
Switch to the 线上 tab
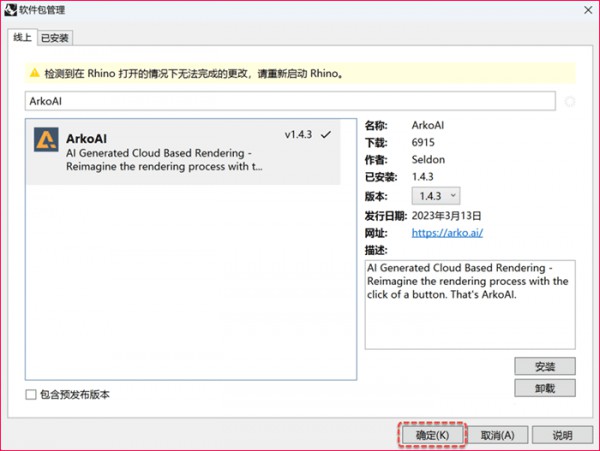[x=22, y=37]
